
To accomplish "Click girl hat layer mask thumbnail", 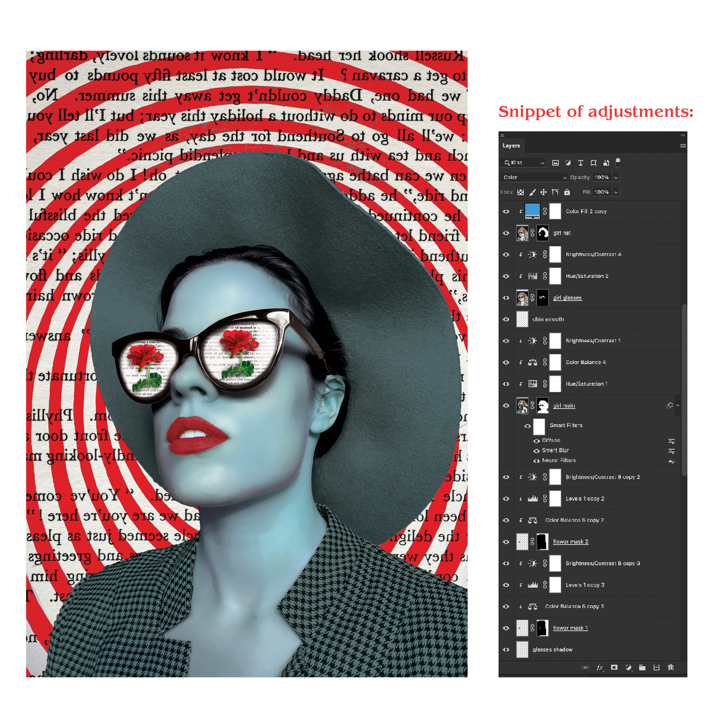I will 543,233.
